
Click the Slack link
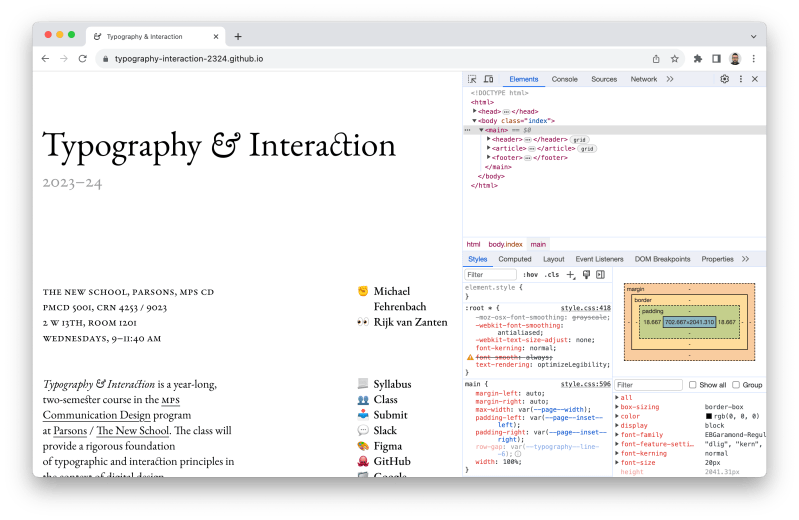click(385, 430)
